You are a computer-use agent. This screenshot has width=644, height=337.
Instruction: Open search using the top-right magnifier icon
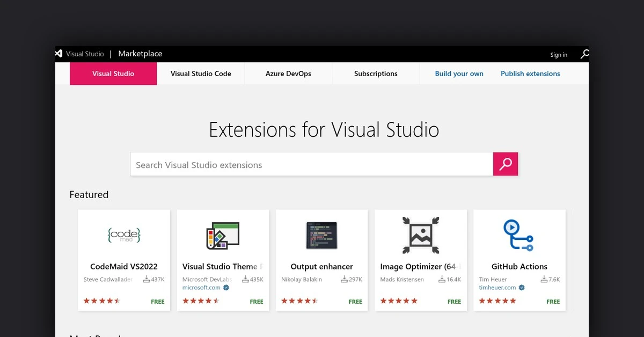[x=584, y=54]
